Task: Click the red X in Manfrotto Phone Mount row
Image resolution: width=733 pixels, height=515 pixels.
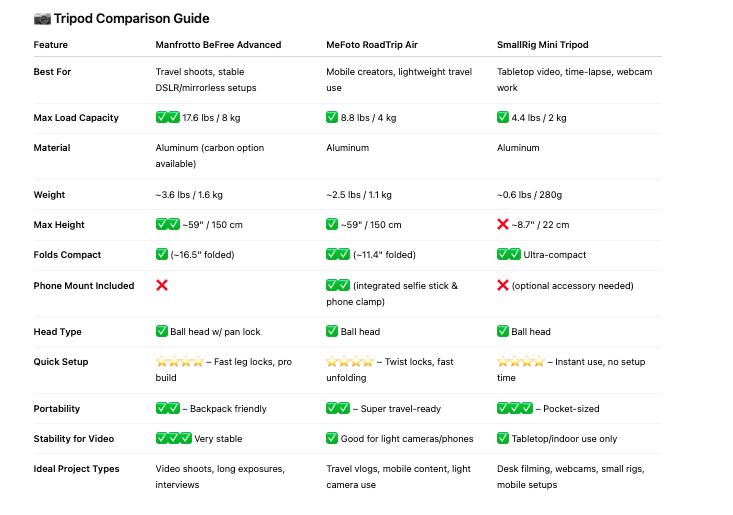Action: pos(162,285)
